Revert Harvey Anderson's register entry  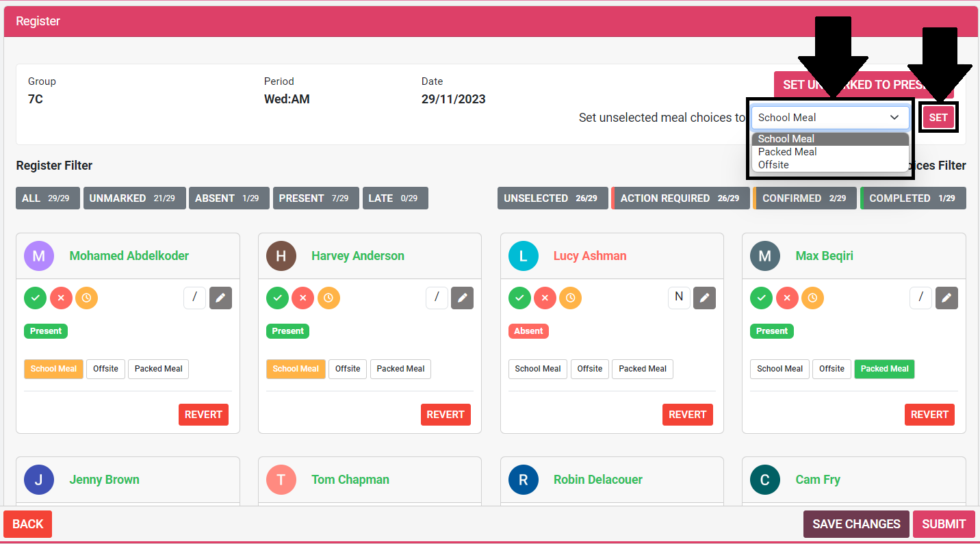tap(446, 415)
